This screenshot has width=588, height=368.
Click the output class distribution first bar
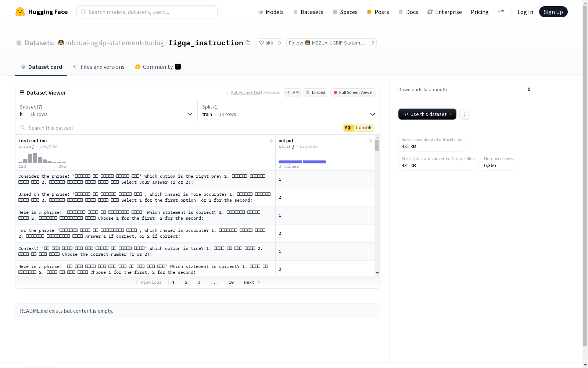290,162
